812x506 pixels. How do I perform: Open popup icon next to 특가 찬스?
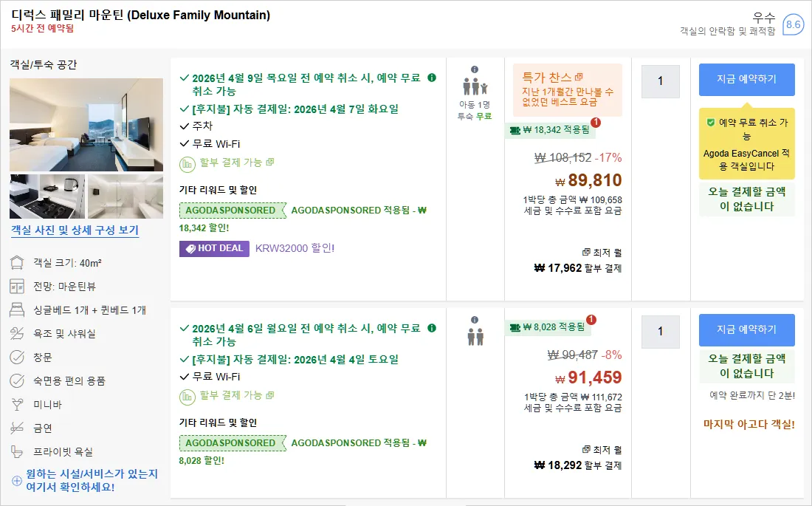(x=579, y=78)
